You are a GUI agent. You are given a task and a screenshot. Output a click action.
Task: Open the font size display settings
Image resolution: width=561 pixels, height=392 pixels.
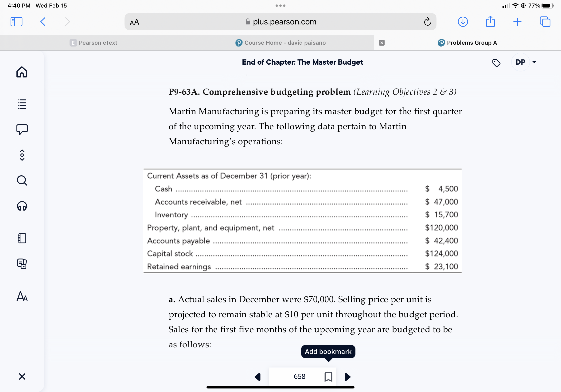tap(22, 296)
